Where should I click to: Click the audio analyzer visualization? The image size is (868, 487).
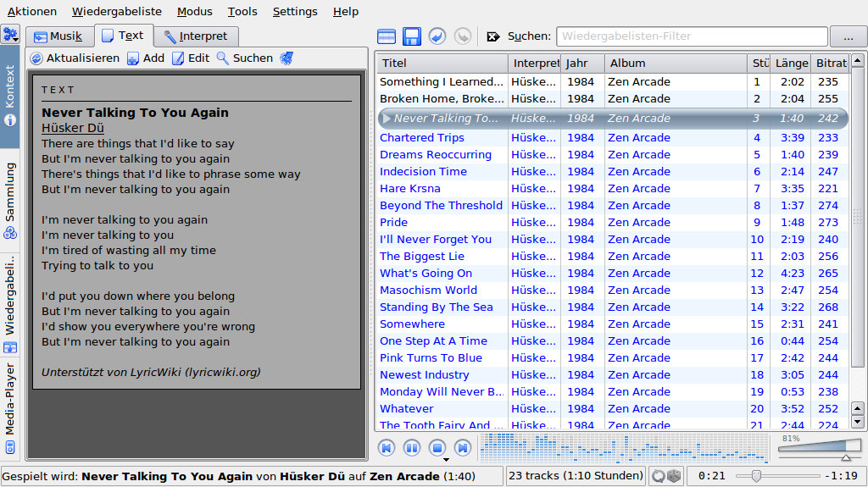624,447
